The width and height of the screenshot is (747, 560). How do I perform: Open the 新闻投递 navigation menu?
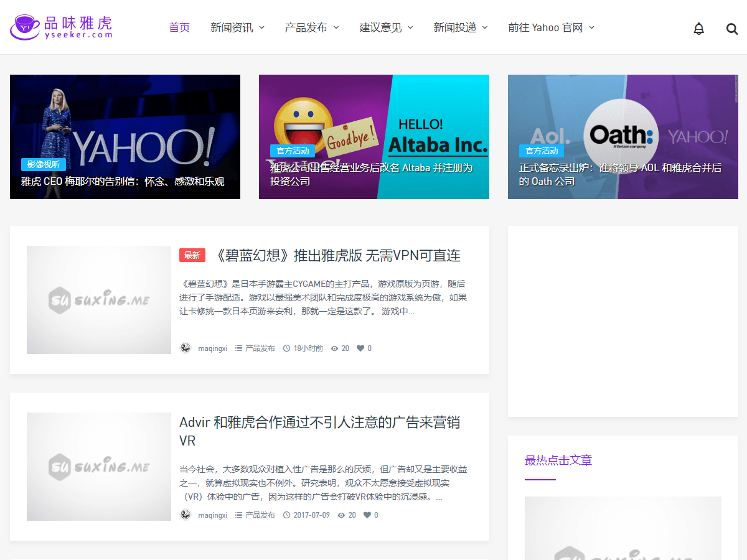(461, 27)
